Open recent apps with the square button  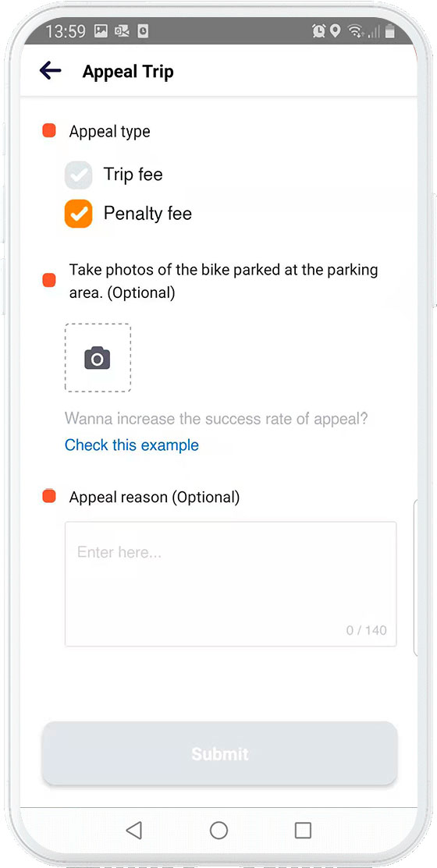(303, 830)
